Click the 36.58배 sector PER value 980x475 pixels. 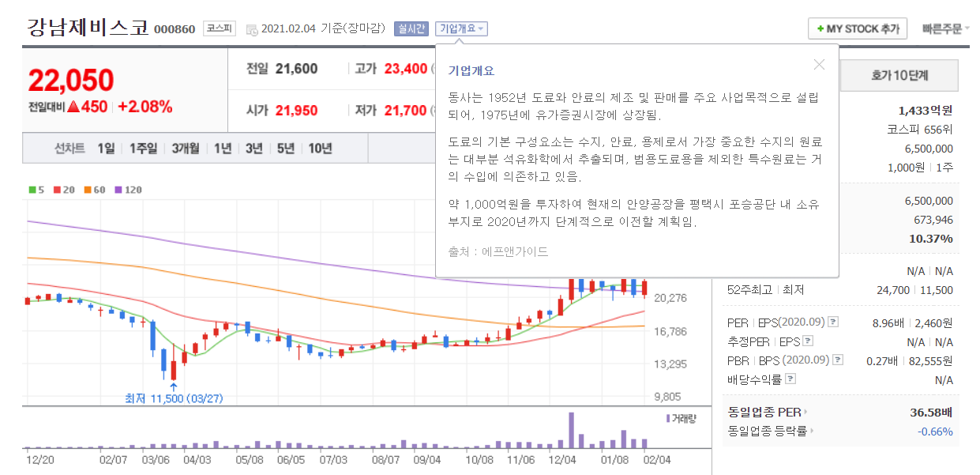[x=932, y=412]
